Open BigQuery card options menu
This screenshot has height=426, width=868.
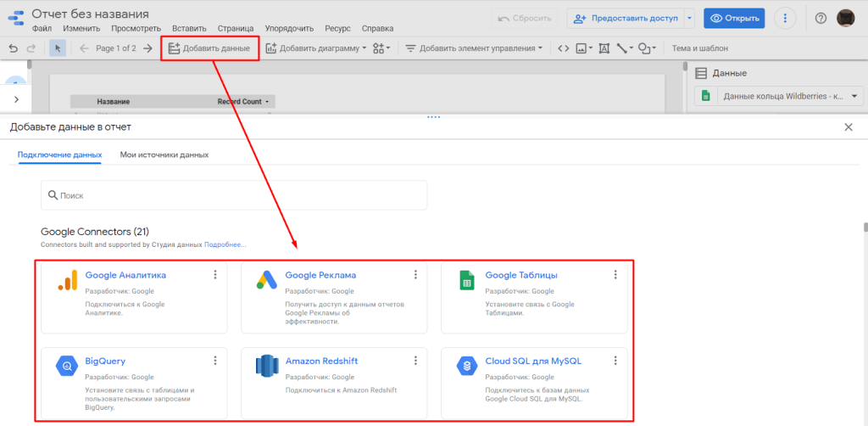215,361
